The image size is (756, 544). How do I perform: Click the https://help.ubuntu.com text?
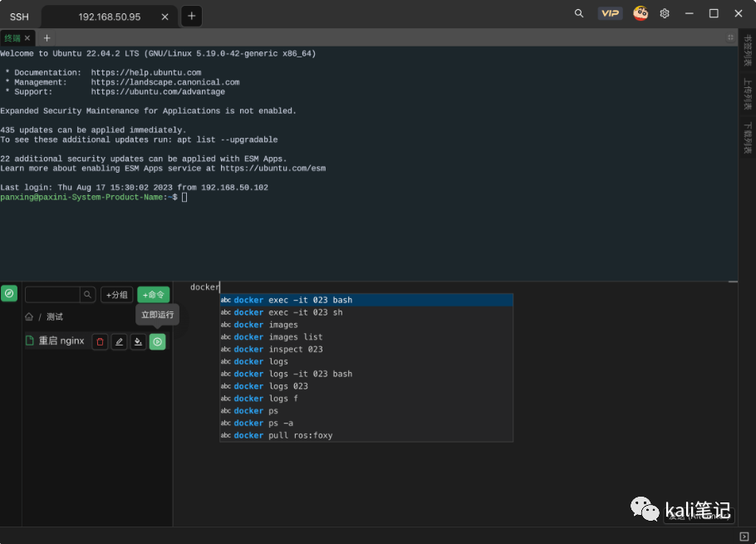click(146, 73)
